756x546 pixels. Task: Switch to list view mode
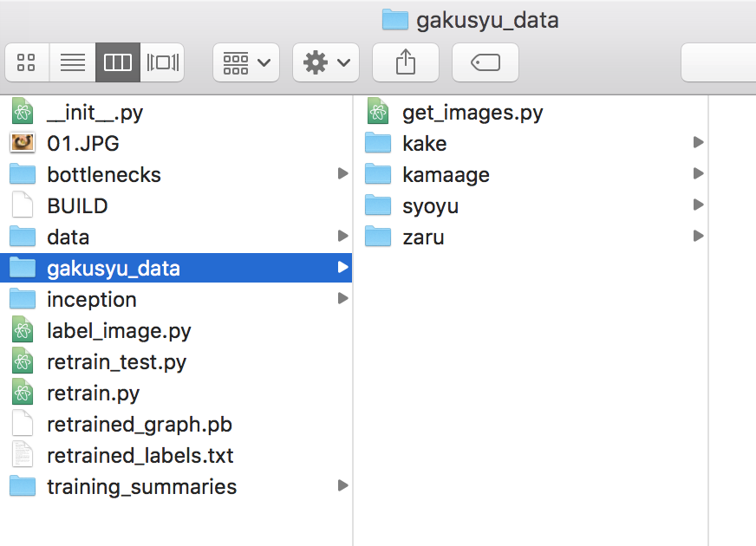coord(72,62)
